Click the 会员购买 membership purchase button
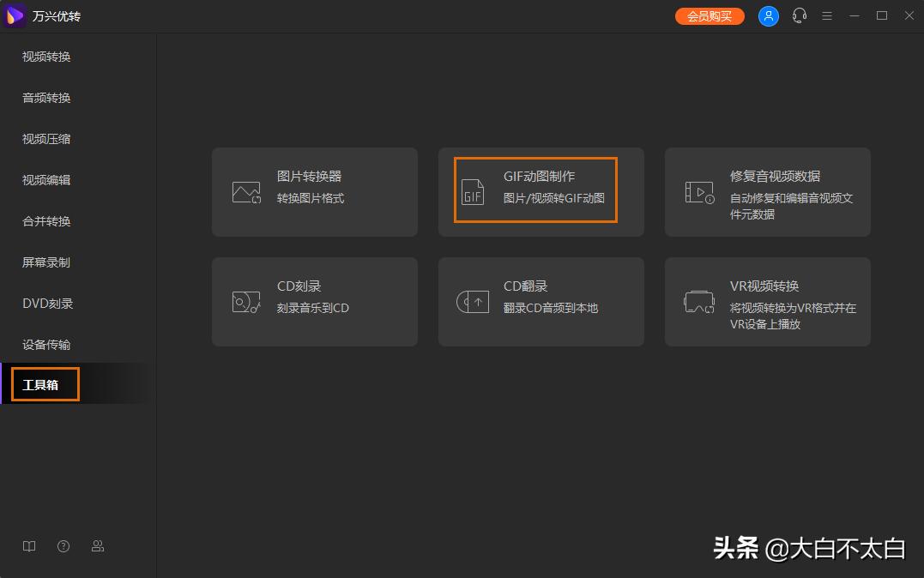The width and height of the screenshot is (924, 578). [x=710, y=15]
